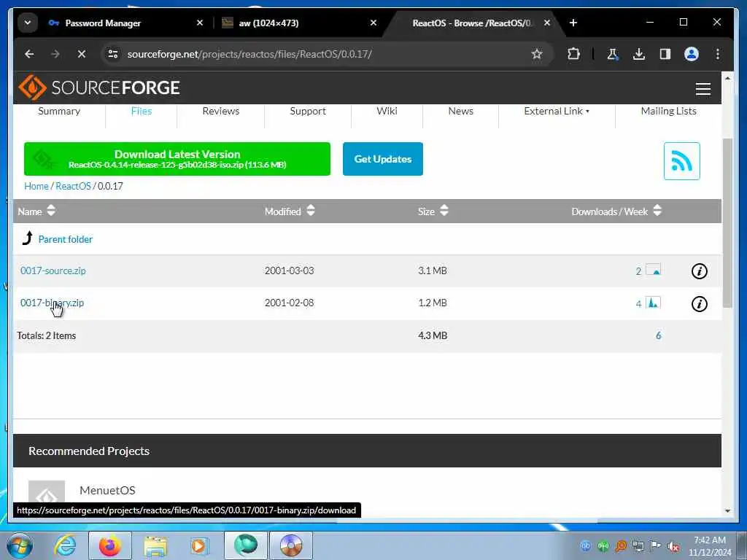The image size is (747, 560).
Task: Click the Get Updates button
Action: [382, 159]
